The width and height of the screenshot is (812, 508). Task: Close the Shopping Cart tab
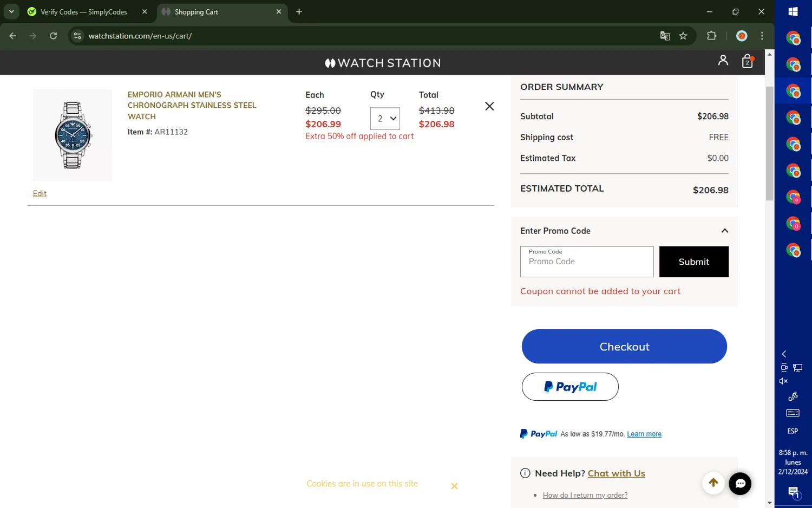279,11
